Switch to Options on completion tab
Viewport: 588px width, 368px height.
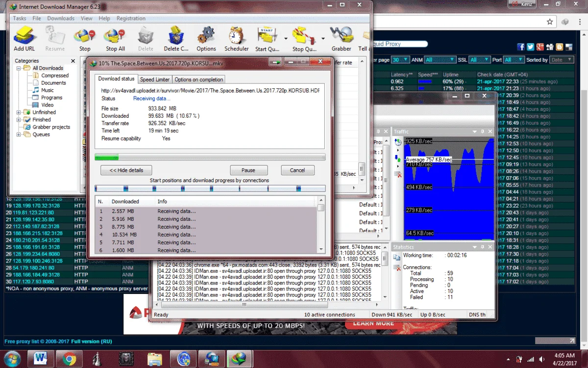(x=198, y=79)
